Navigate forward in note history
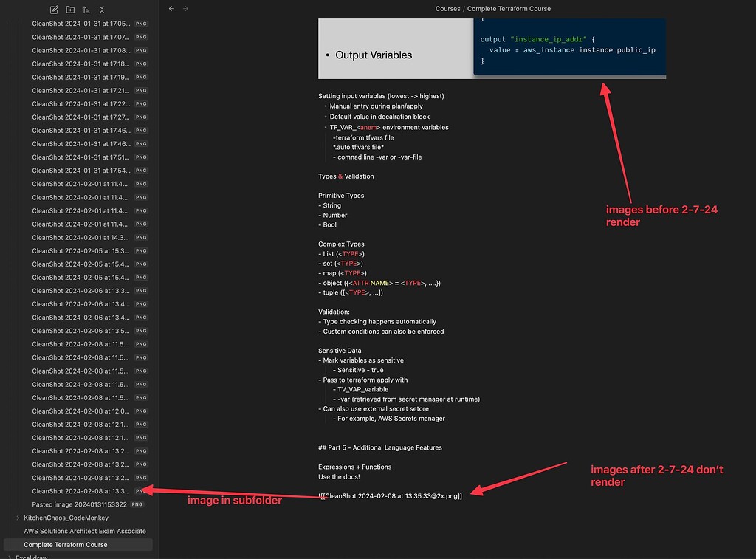 point(184,8)
